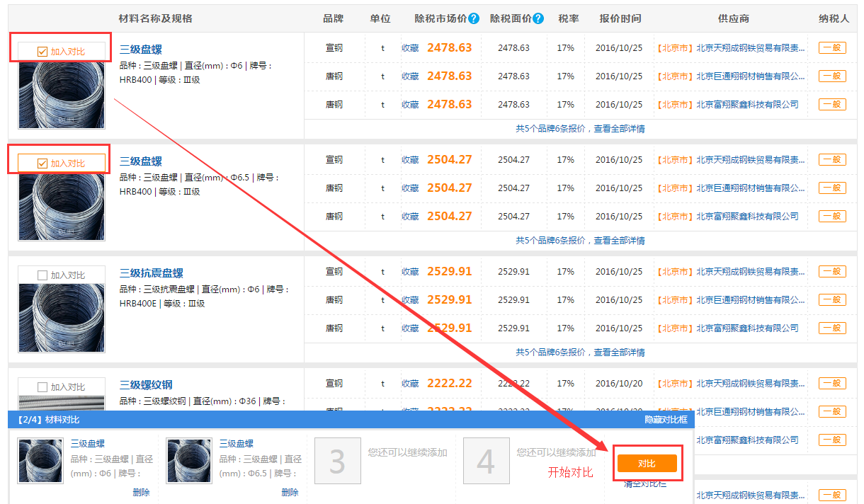Open product image of 三级盘螺 Φ6.5 in list
The height and width of the screenshot is (504, 864).
(62, 207)
